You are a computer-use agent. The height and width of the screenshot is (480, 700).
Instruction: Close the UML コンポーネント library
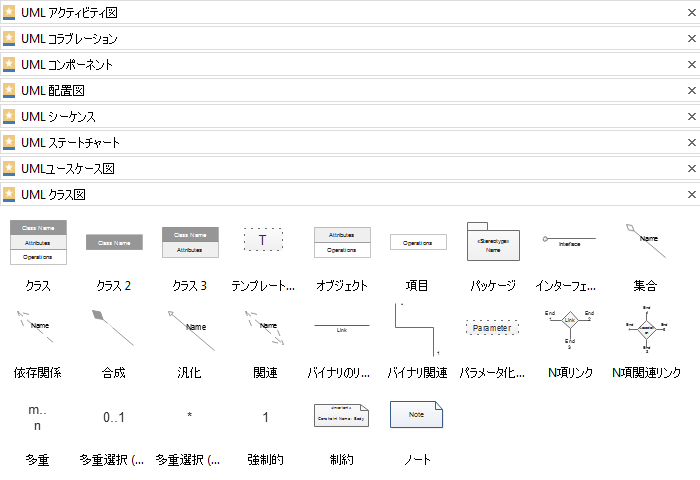coord(692,65)
